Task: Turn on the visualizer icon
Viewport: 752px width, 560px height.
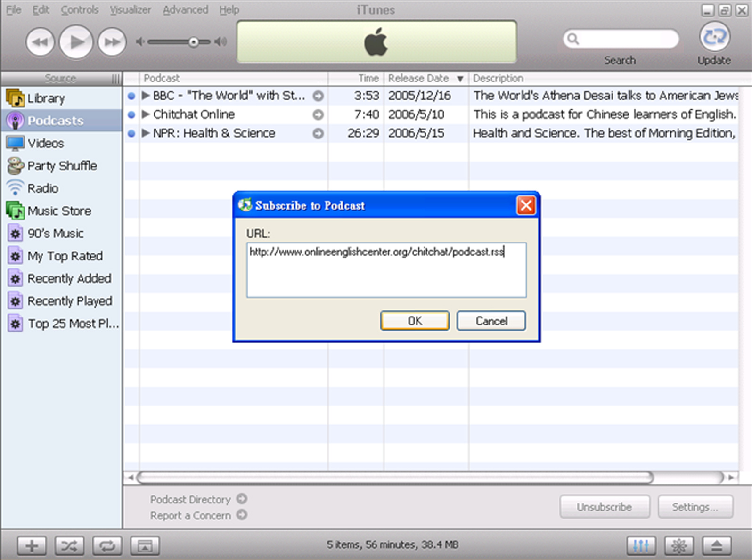Action: tap(679, 546)
